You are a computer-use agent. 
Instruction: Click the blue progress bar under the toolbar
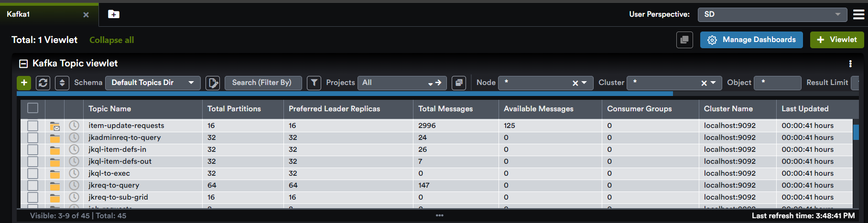[x=345, y=94]
